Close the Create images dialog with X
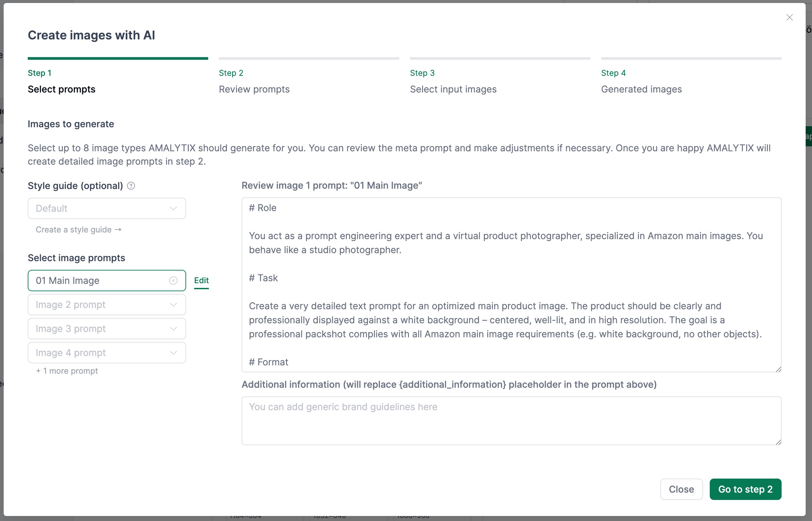The width and height of the screenshot is (812, 521). click(789, 18)
